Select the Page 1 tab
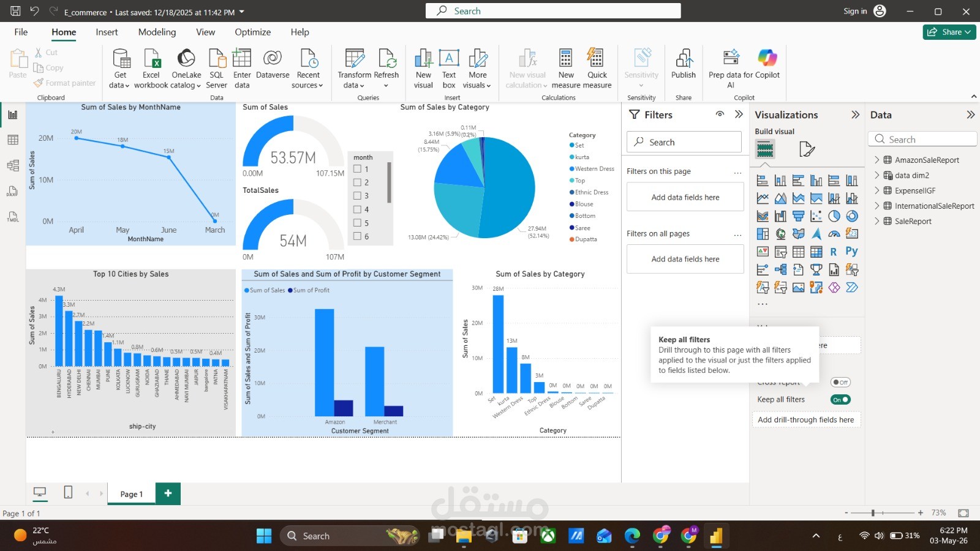 [132, 494]
